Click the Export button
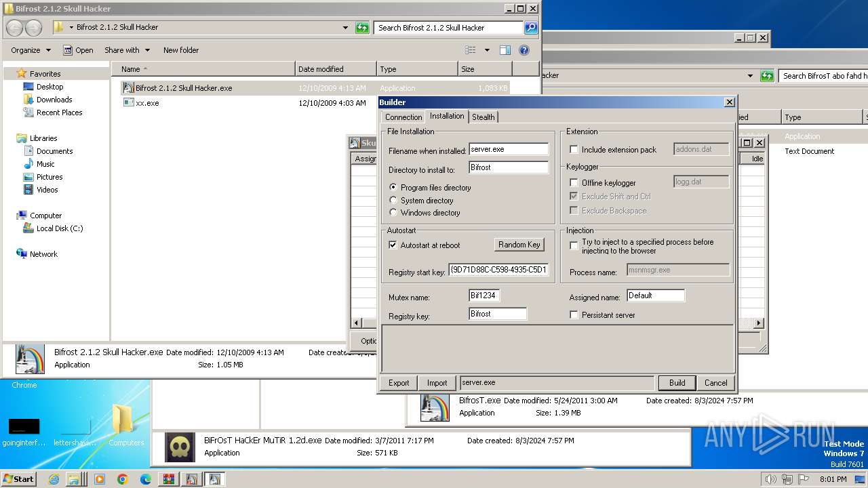 [x=399, y=383]
